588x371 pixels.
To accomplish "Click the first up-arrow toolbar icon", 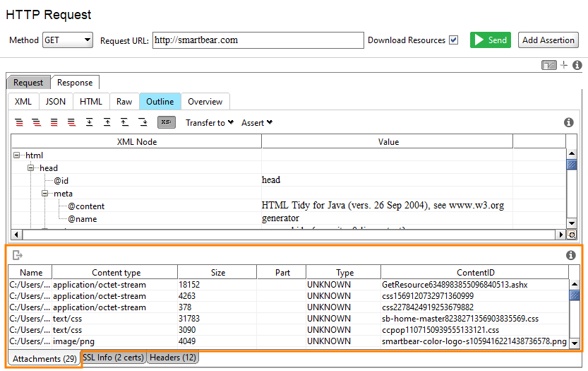I will [107, 122].
